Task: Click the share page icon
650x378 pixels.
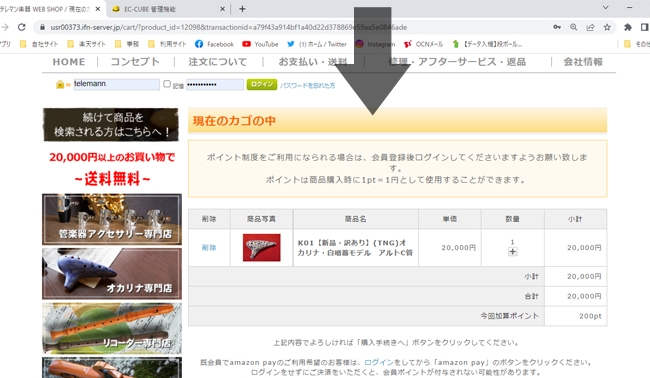Action: pyautogui.click(x=590, y=27)
